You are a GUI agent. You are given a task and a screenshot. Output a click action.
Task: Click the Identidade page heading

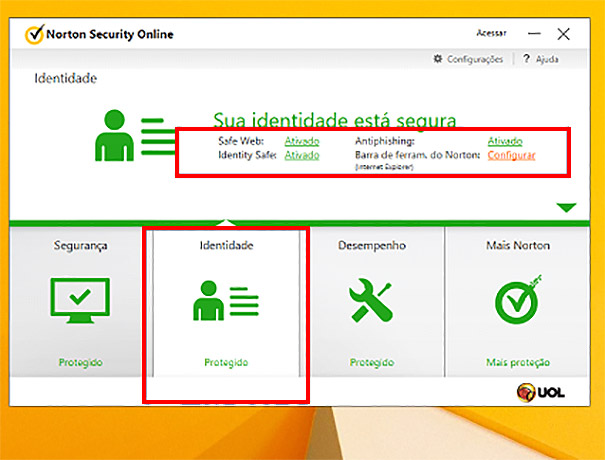(x=66, y=78)
